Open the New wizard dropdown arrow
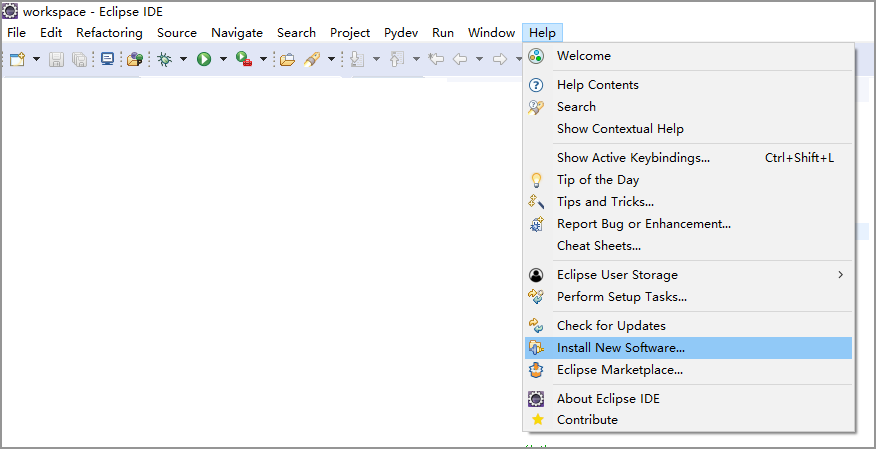 36,59
